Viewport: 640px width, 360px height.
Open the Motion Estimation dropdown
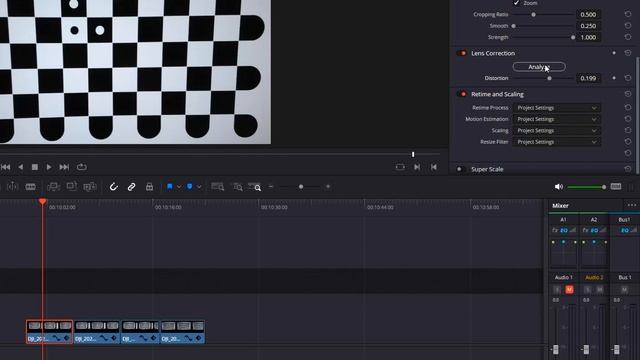pos(557,119)
